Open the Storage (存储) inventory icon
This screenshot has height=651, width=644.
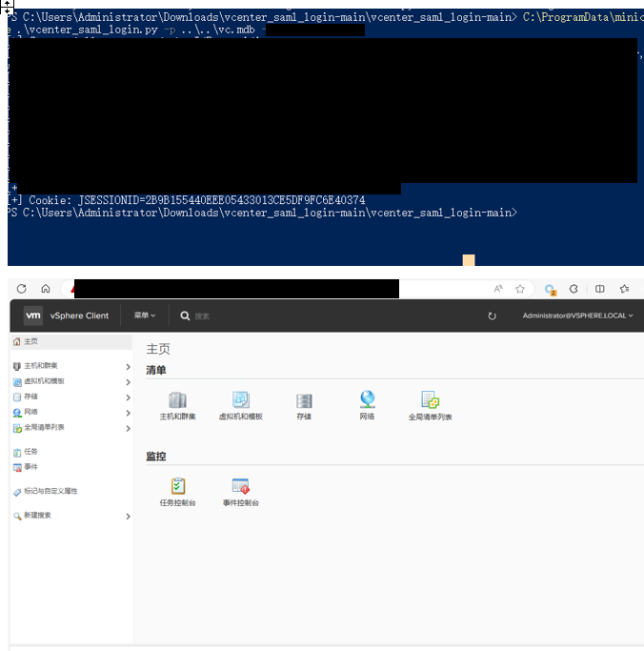[304, 400]
